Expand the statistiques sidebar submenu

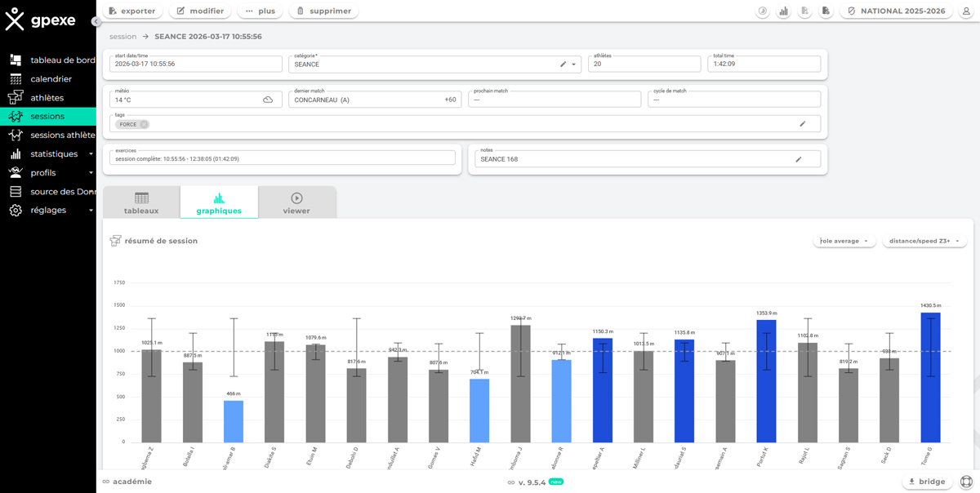tap(91, 154)
